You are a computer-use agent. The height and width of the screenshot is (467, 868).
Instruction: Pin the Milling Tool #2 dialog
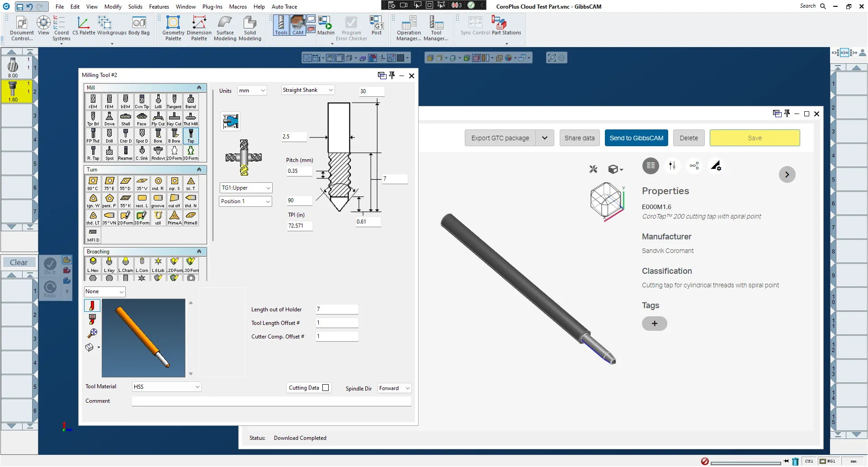tap(392, 75)
